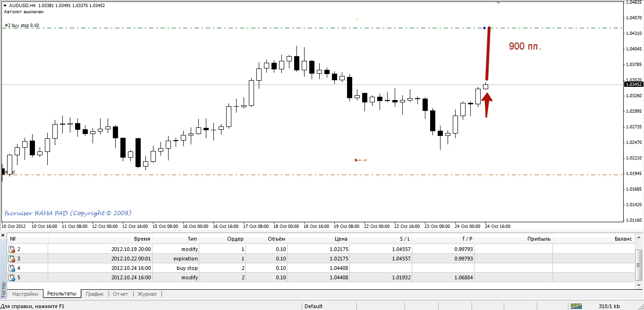Click the "1.01945" price axis label
644x310 pixels.
tap(635, 173)
